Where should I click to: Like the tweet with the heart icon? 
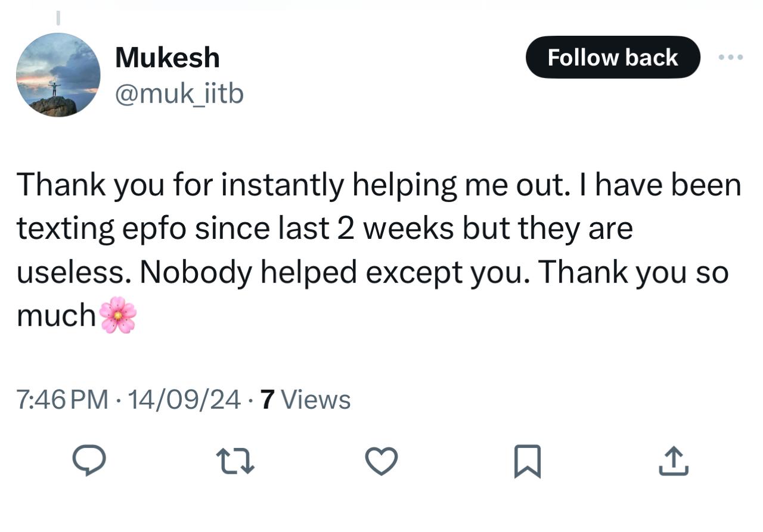pos(381,462)
